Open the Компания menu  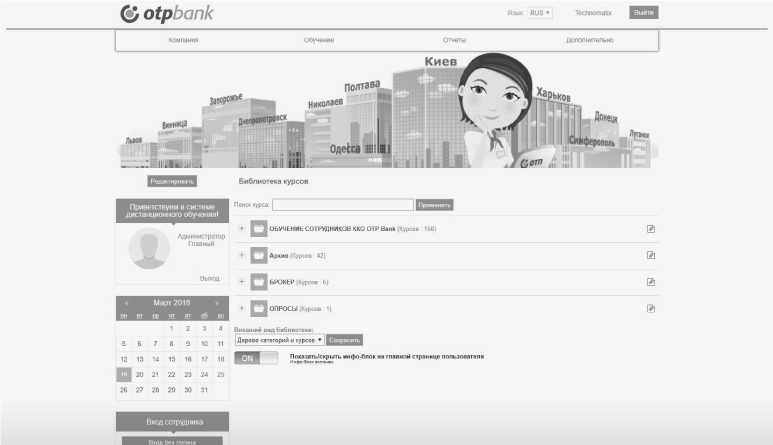pyautogui.click(x=183, y=40)
